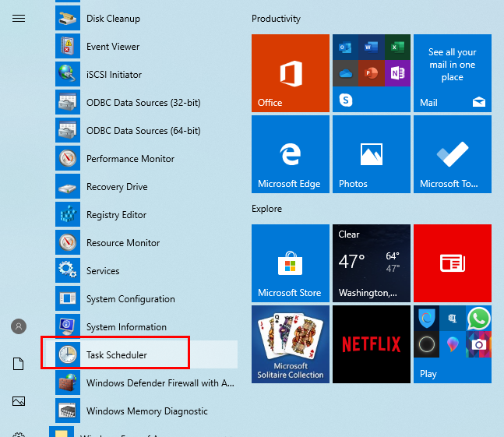This screenshot has height=437, width=504.
Task: Launch iSCSI Initiator via its globe icon
Action: 68,74
